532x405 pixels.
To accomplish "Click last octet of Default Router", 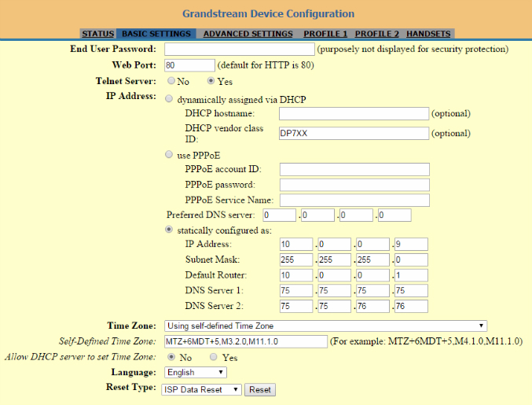I will coord(411,275).
